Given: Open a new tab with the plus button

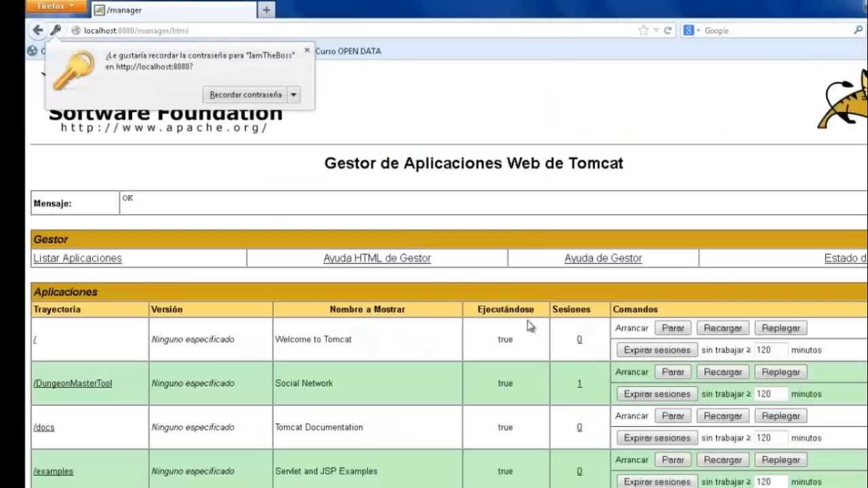Looking at the screenshot, I should point(267,10).
